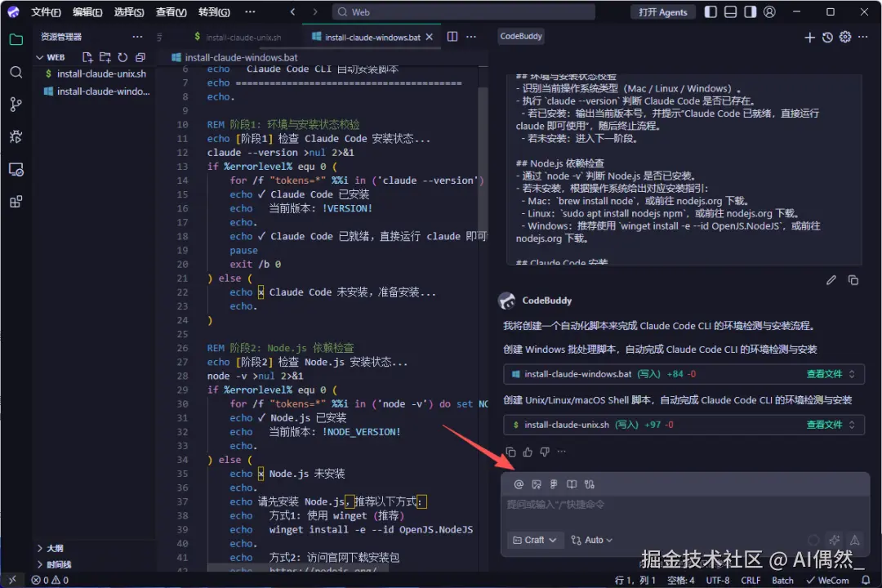
Task: Enhance prompt with the sparkle icon
Action: pyautogui.click(x=835, y=540)
